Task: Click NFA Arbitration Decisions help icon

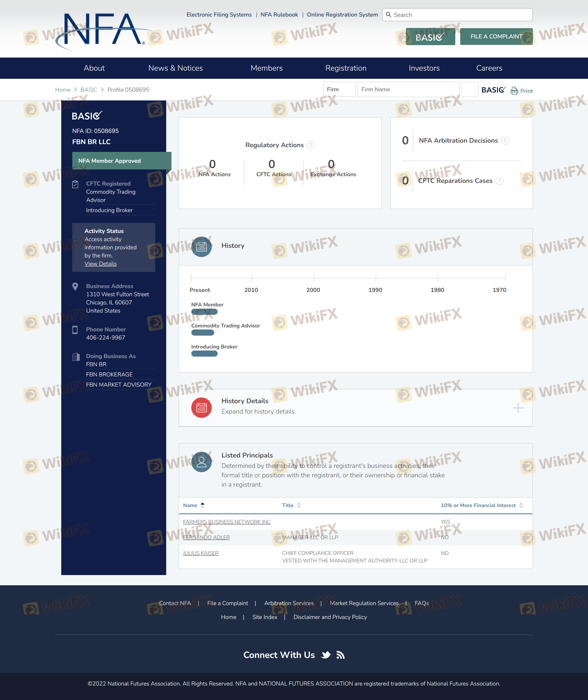Action: (505, 141)
